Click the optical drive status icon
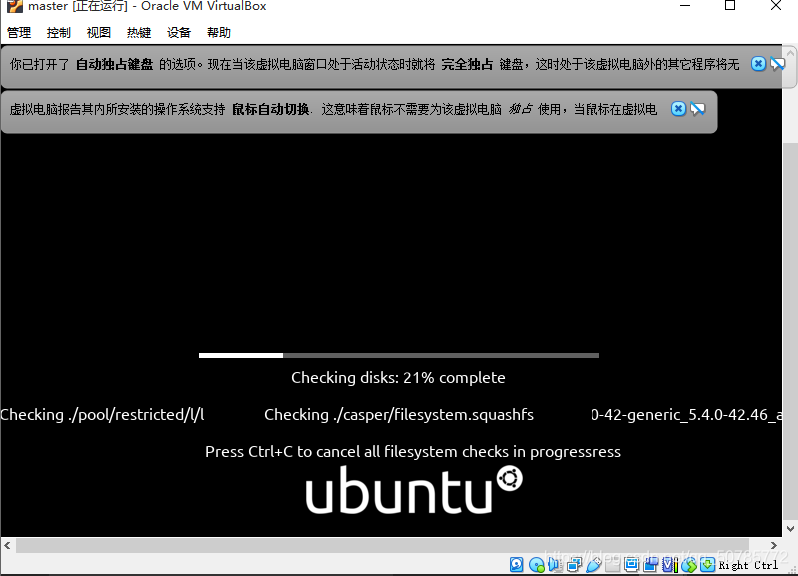The width and height of the screenshot is (798, 576). click(537, 565)
